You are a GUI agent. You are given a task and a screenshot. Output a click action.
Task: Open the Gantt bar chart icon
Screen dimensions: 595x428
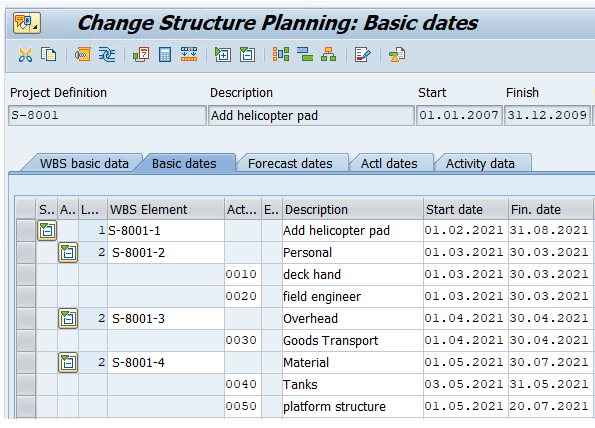coord(305,55)
